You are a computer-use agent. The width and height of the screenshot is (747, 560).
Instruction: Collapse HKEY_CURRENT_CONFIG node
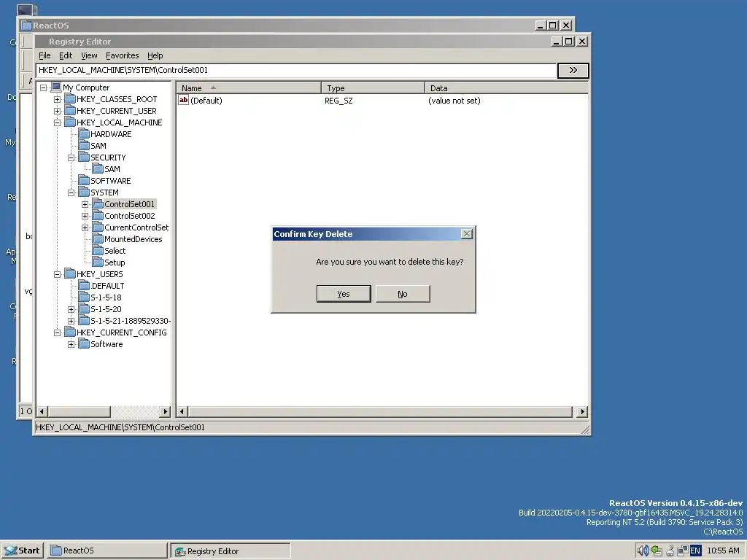tap(57, 332)
